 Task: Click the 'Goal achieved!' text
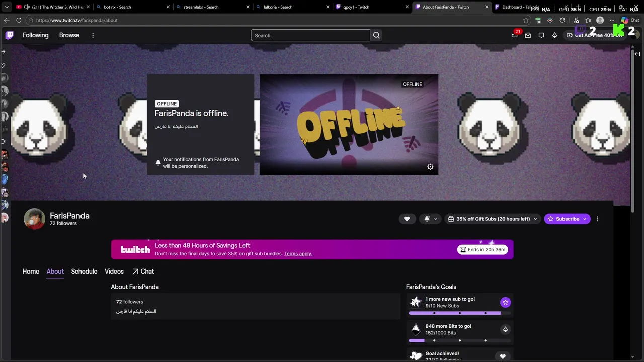coord(442,353)
